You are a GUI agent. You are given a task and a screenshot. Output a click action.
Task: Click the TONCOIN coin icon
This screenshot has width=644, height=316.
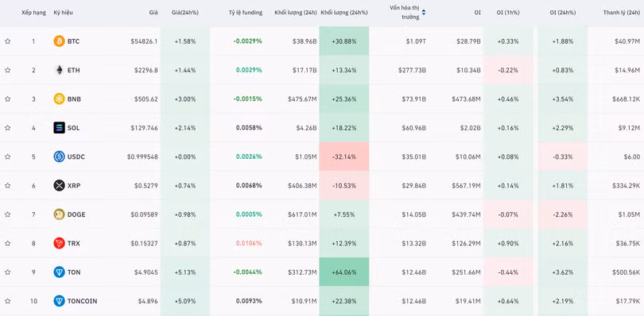coord(59,301)
